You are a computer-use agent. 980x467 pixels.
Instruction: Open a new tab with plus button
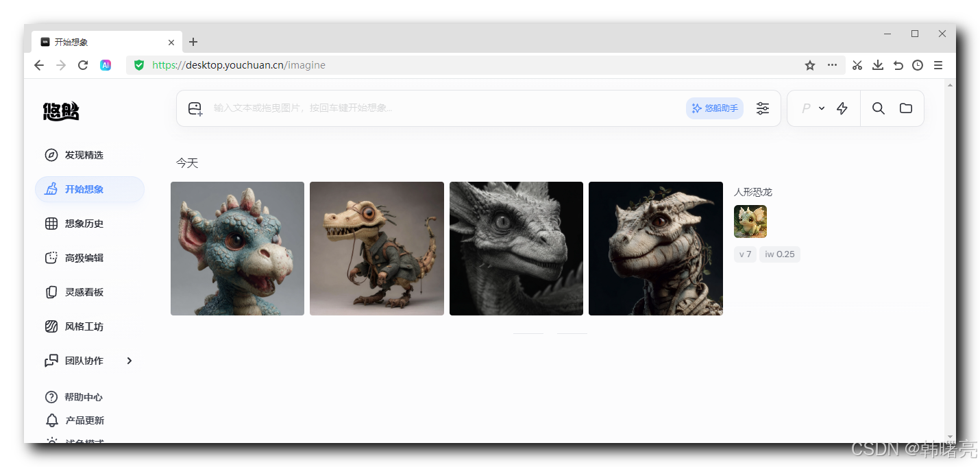point(193,42)
